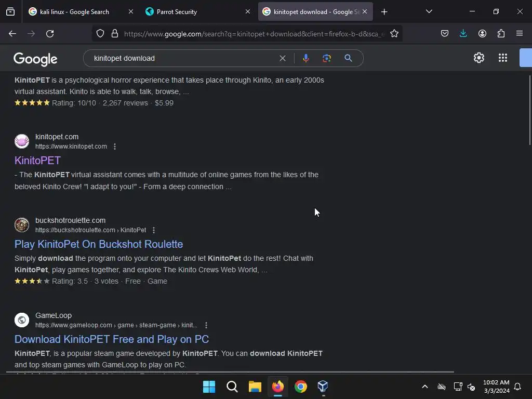Click the "$5.99" price text

pyautogui.click(x=164, y=103)
